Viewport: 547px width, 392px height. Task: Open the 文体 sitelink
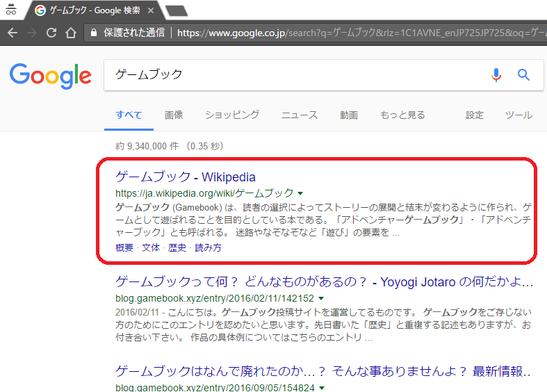click(151, 247)
